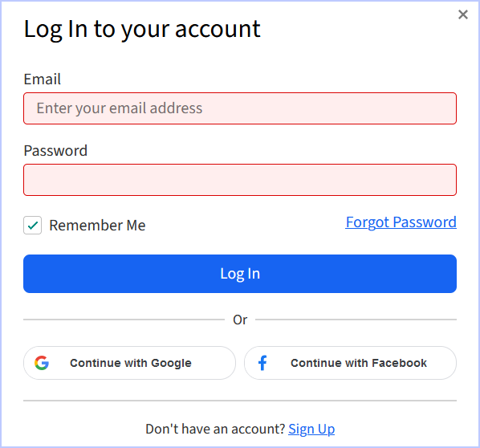Image resolution: width=480 pixels, height=448 pixels.
Task: Select 'Continue with Google' button text
Action: [x=131, y=363]
